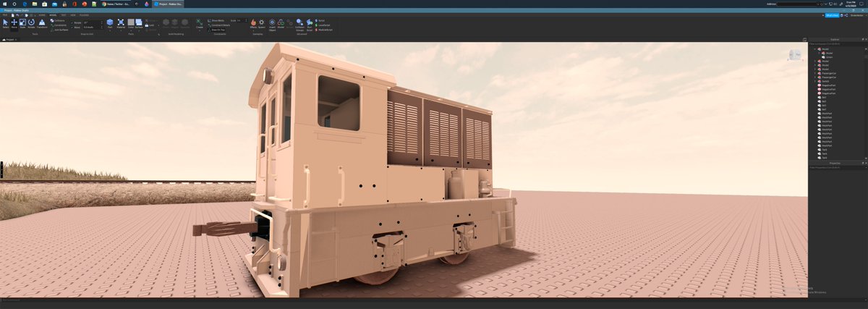Click the Union solid modeling button
The width and height of the screenshot is (868, 309).
pyautogui.click(x=166, y=24)
